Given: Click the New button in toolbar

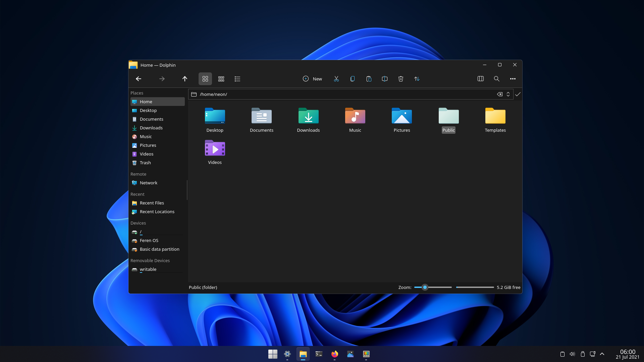Looking at the screenshot, I should point(312,79).
